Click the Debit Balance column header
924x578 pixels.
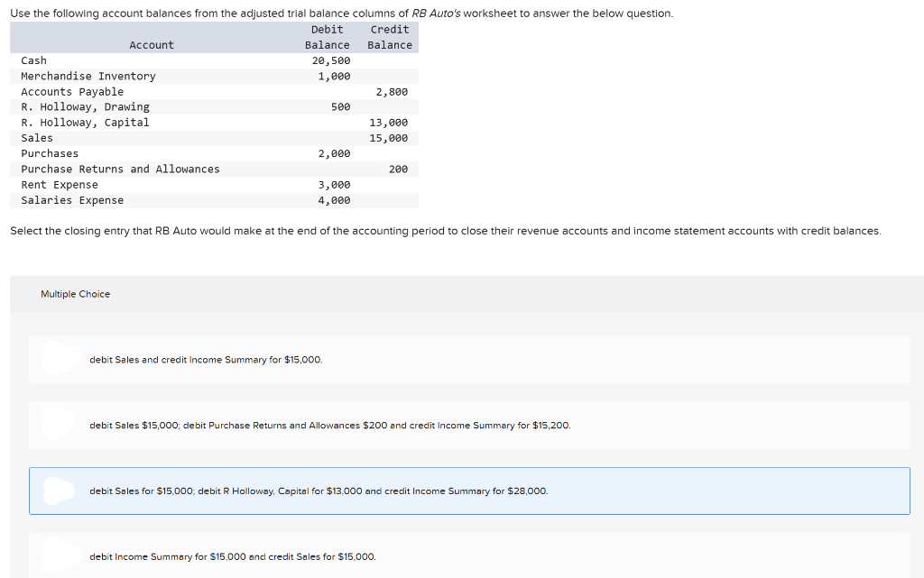pos(327,37)
